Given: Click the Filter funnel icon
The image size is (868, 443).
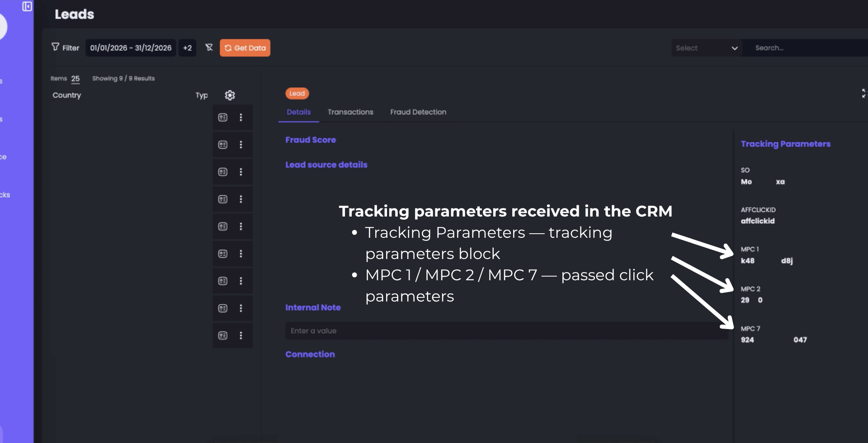Looking at the screenshot, I should 55,47.
